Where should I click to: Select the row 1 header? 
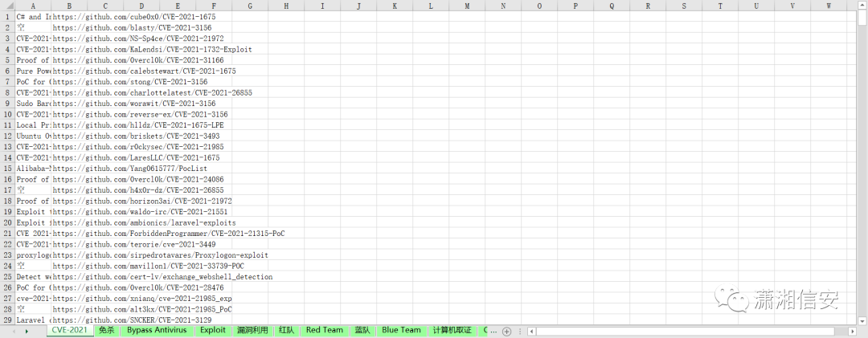point(8,17)
